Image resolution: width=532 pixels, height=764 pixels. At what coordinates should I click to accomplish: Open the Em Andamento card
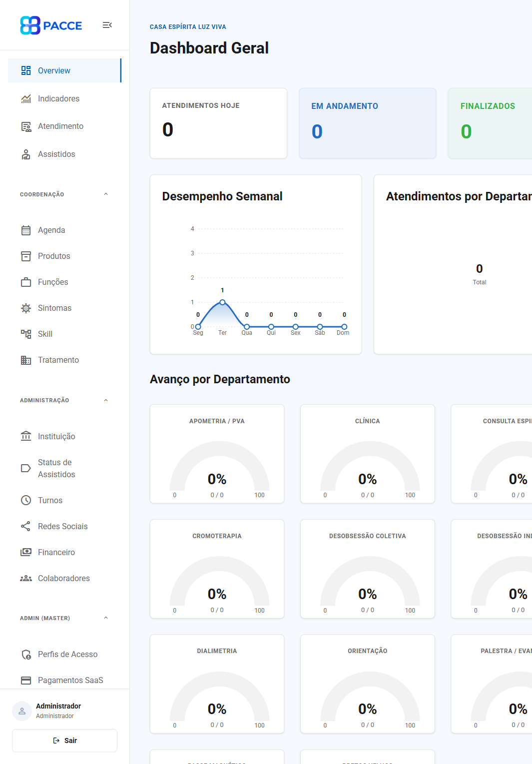(x=368, y=123)
